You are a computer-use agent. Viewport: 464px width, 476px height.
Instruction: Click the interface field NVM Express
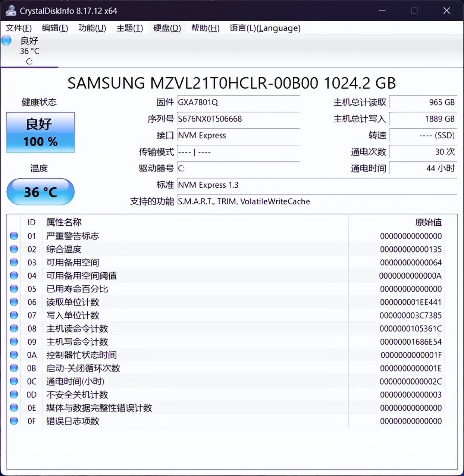[x=238, y=135]
